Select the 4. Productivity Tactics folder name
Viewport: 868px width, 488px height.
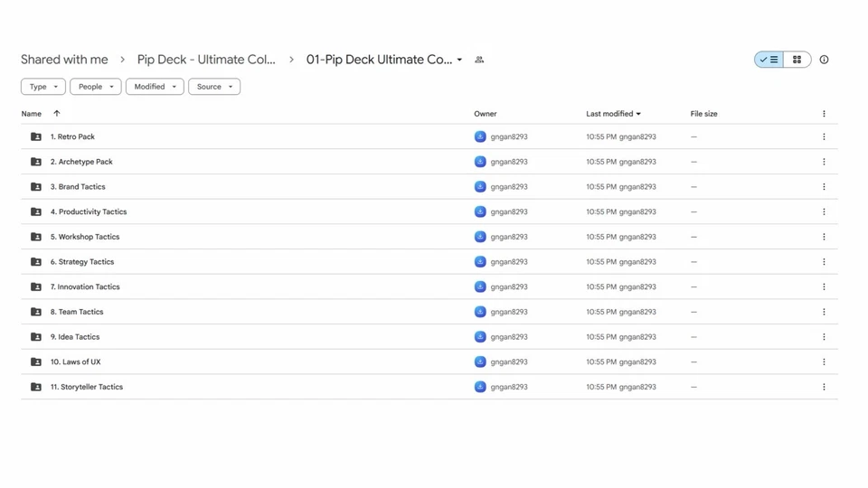point(89,211)
